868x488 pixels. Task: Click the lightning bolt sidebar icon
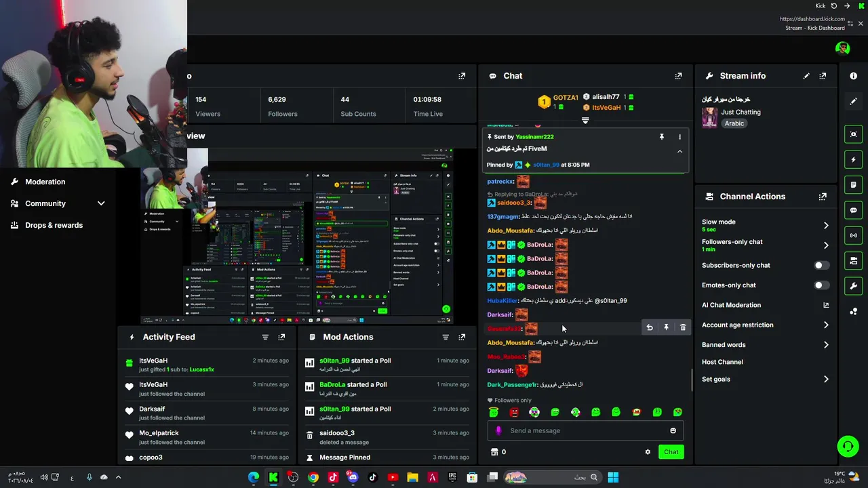854,159
